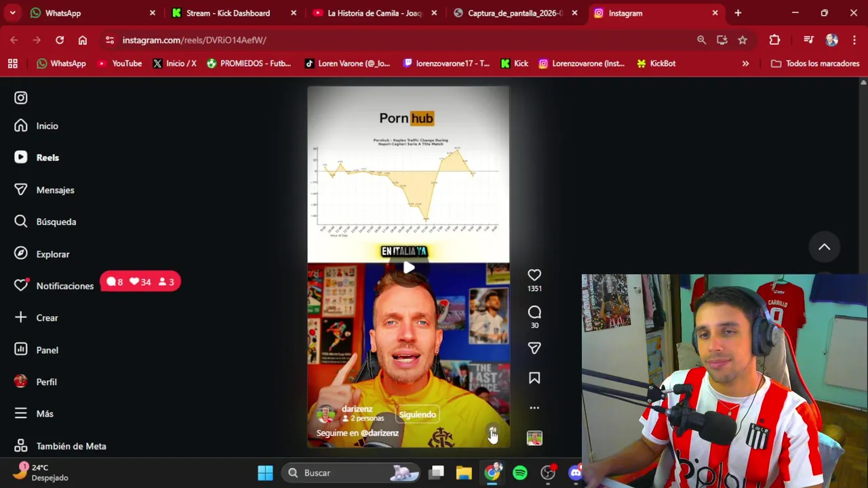Open Loren Varone TikTok bookmark

tap(347, 64)
